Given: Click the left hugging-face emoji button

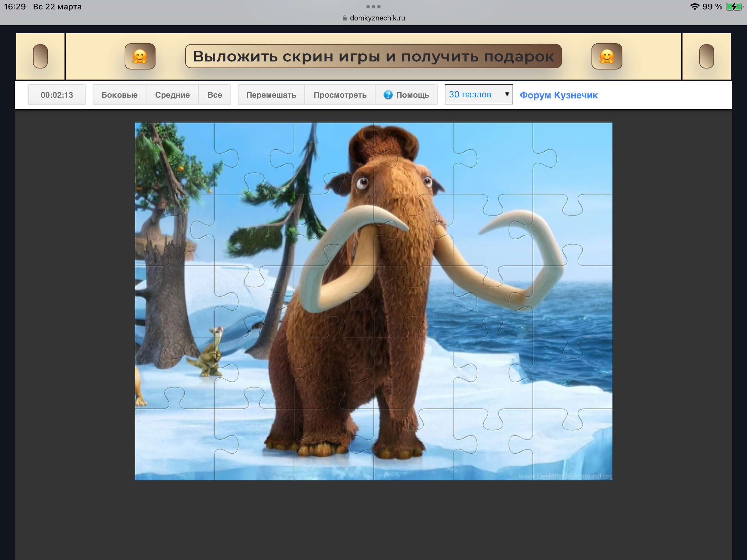Looking at the screenshot, I should click(x=140, y=56).
